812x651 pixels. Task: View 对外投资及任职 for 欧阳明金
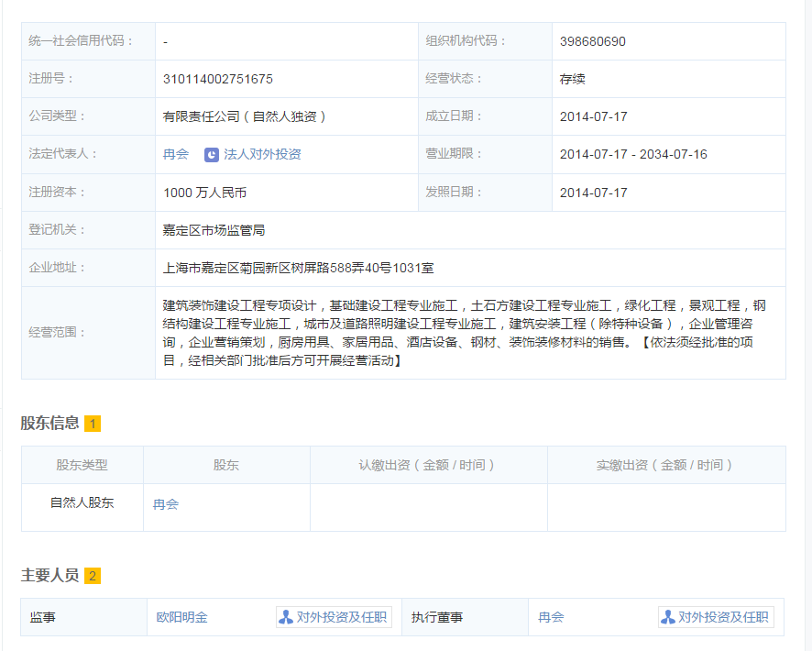(x=341, y=617)
